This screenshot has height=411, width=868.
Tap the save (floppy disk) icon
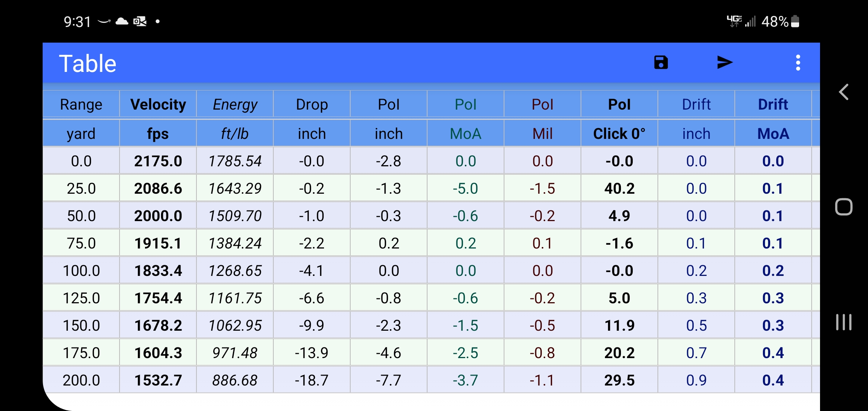point(661,62)
